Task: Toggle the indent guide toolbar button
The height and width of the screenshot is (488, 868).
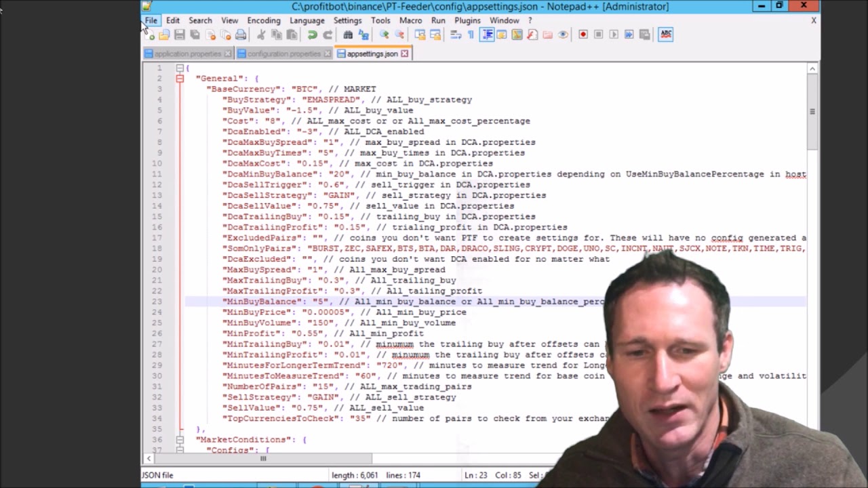Action: 487,35
